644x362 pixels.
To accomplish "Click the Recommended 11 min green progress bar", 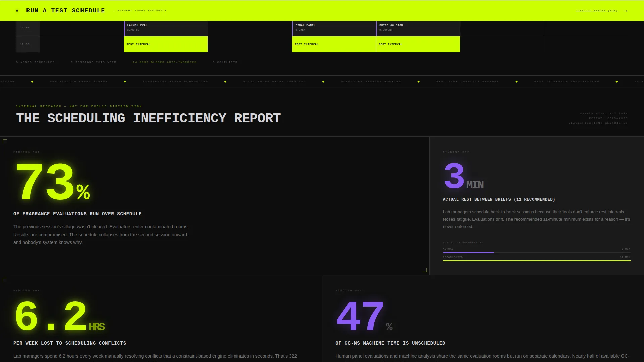I will click(537, 261).
